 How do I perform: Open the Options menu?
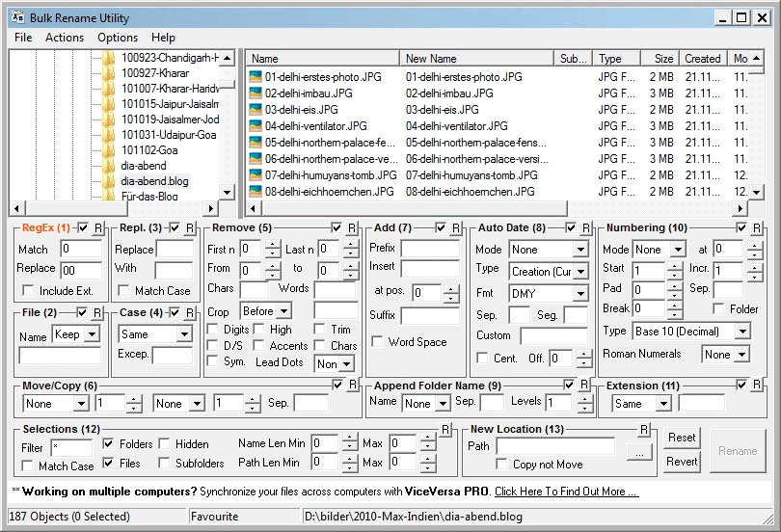[118, 38]
